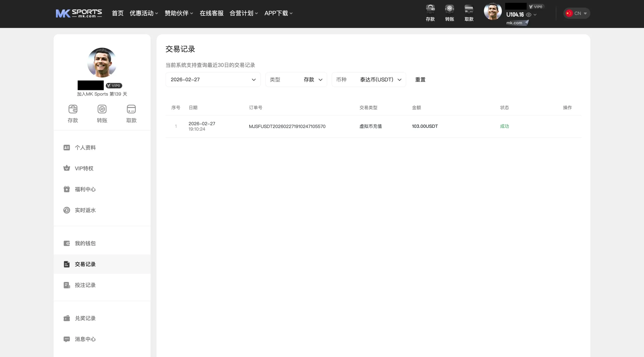
Task: Select 投注记录 in the sidebar
Action: coord(85,285)
